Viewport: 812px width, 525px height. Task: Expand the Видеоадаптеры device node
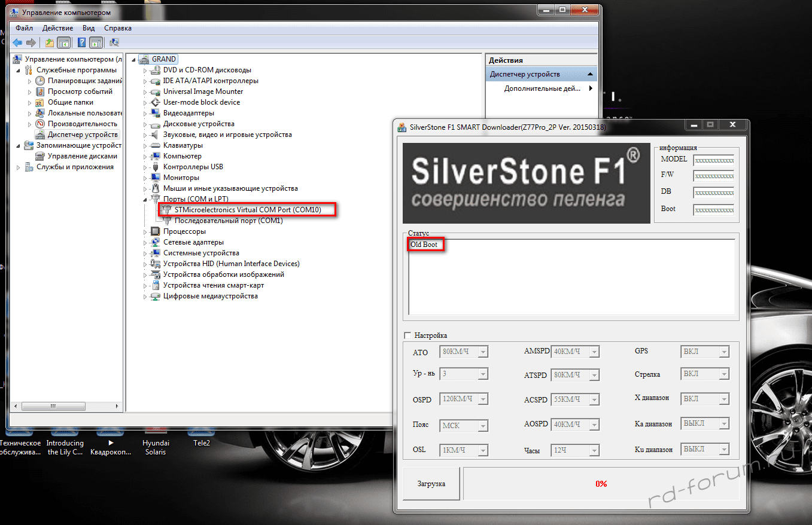(x=144, y=113)
